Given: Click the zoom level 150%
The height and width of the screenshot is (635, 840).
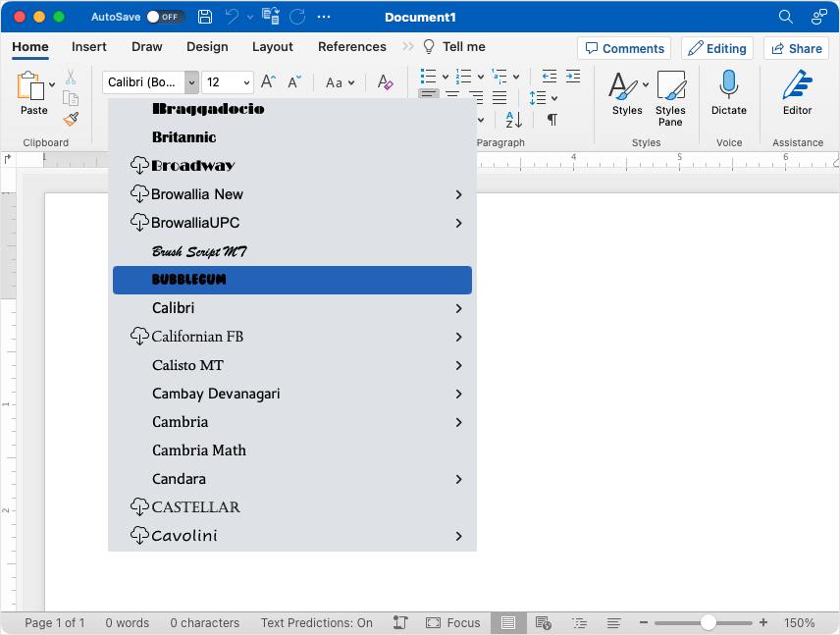Looking at the screenshot, I should point(799,622).
